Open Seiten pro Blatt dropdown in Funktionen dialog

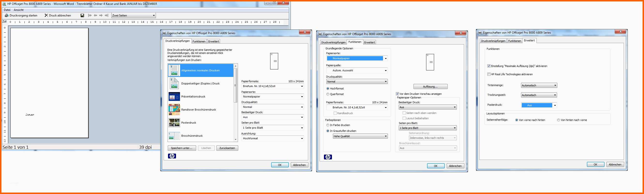tap(428, 128)
